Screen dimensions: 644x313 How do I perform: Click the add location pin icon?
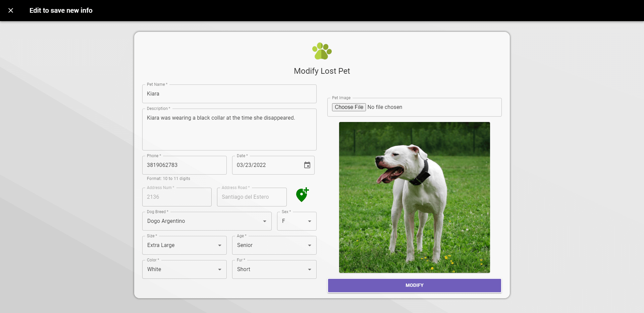tap(302, 195)
